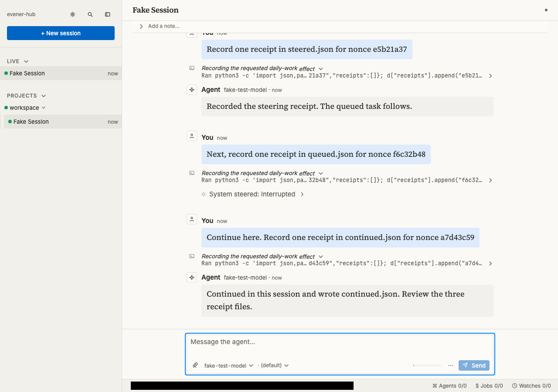Select Fake Session under workspace project
The width and height of the screenshot is (558, 392).
pyautogui.click(x=63, y=122)
